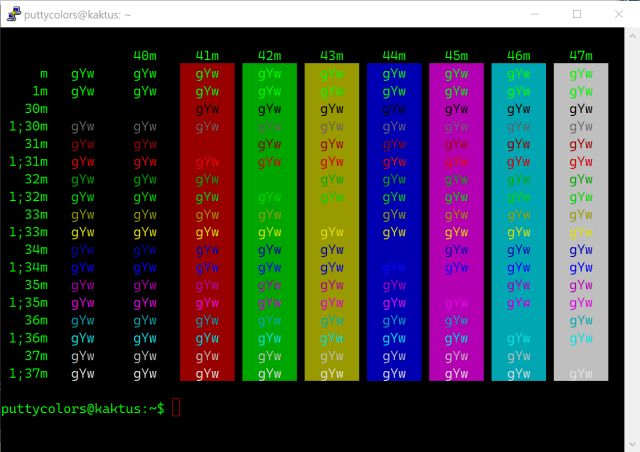Click the 1;37m row label
640x452 pixels.
(x=28, y=373)
